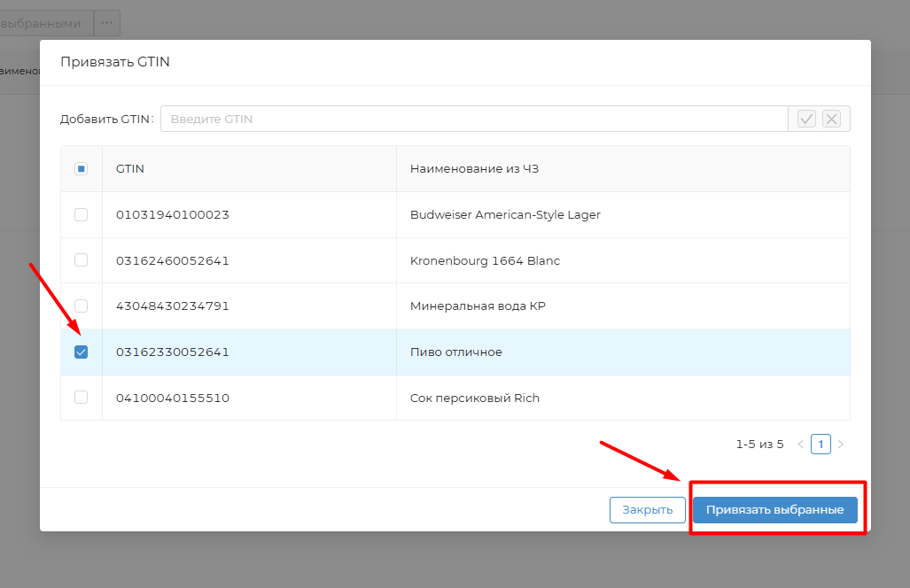Click GTIN 04100040155510 cell
910x588 pixels.
tap(173, 398)
